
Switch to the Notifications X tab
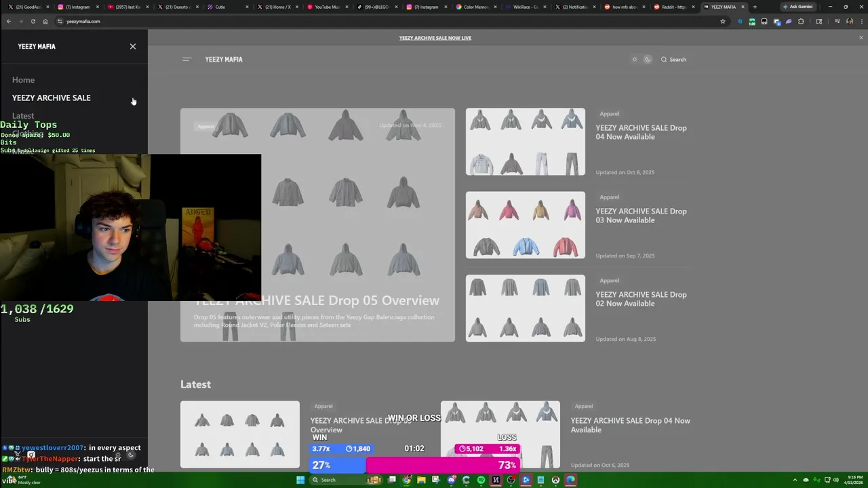576,7
